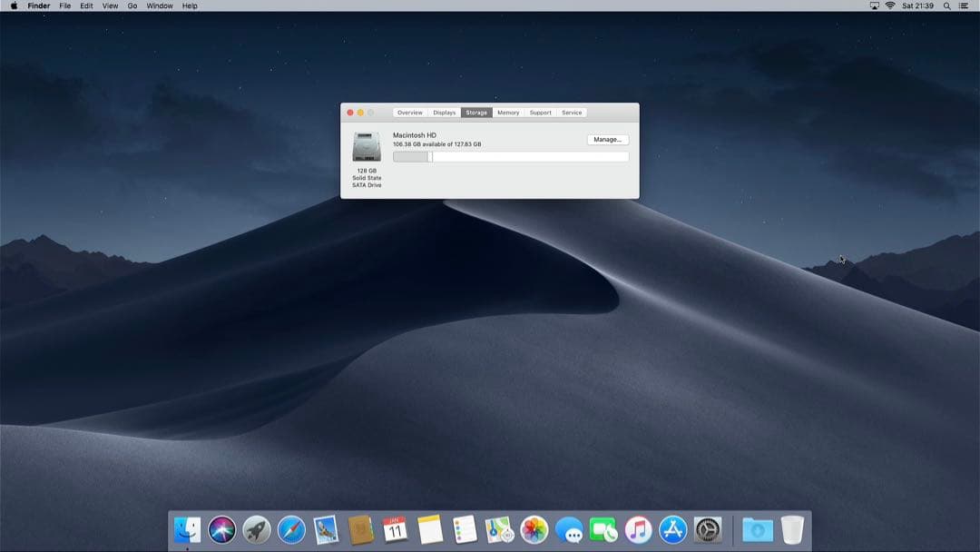Click the Manage... button

click(x=607, y=139)
